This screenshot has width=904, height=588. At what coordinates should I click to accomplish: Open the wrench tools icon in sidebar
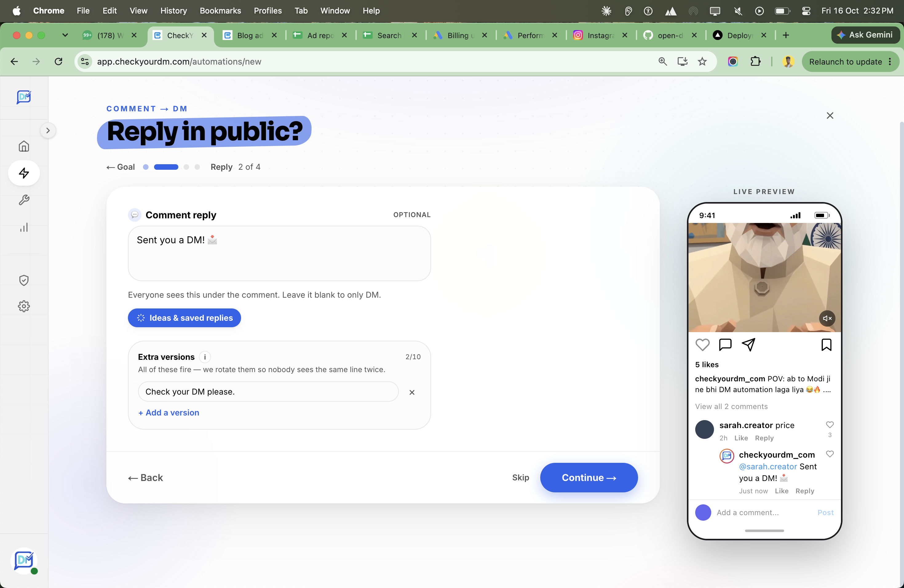tap(24, 200)
